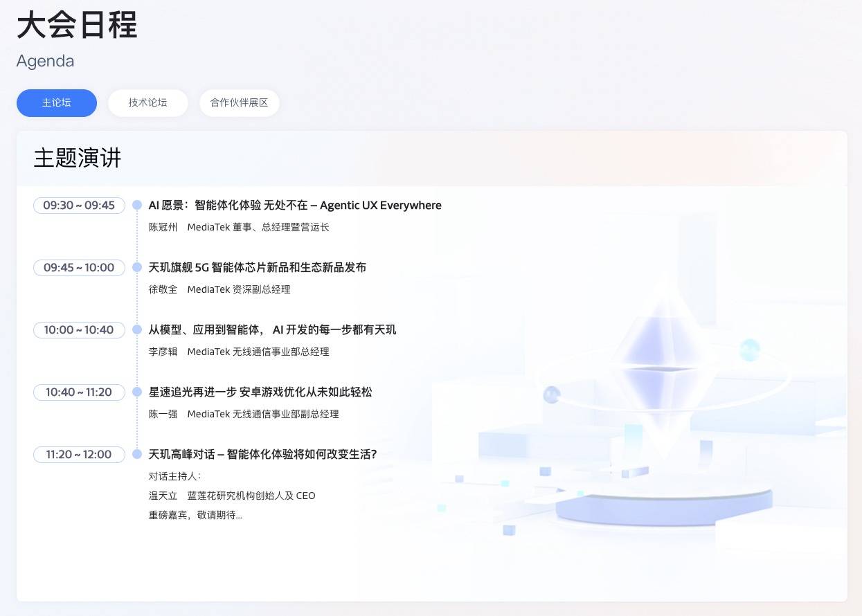This screenshot has height=616, width=862.
Task: Click the line 温天立 蓝莲花研究机构创始人及 CEO
Action: coord(232,496)
